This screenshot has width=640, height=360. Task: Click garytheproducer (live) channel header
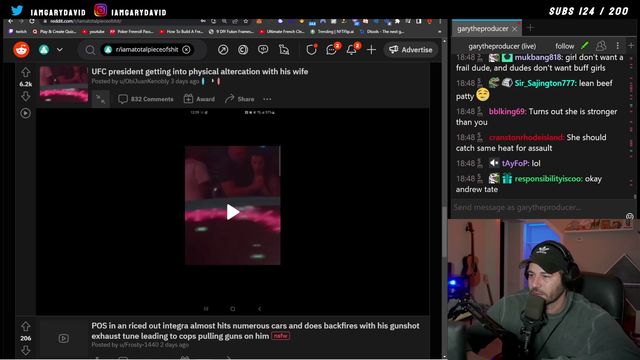click(x=502, y=46)
